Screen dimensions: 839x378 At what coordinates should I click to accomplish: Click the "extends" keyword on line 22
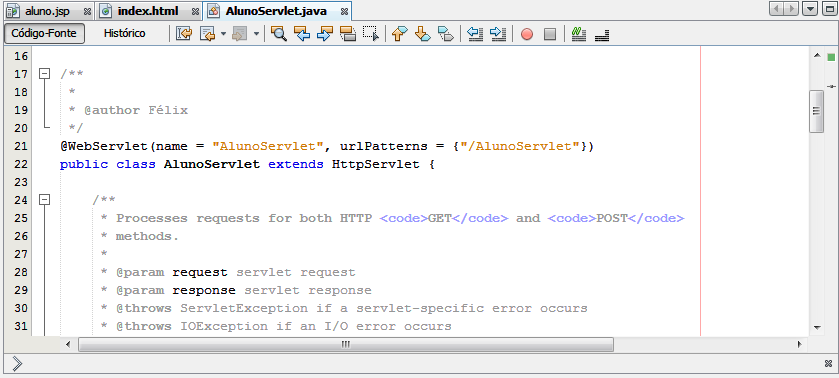296,164
